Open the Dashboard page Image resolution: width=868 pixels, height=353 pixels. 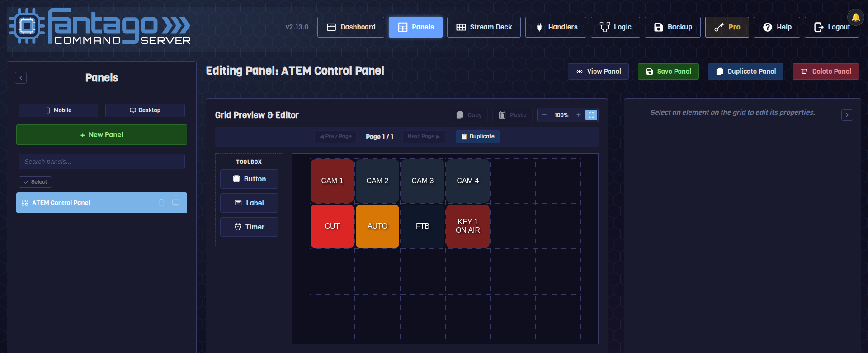point(351,27)
